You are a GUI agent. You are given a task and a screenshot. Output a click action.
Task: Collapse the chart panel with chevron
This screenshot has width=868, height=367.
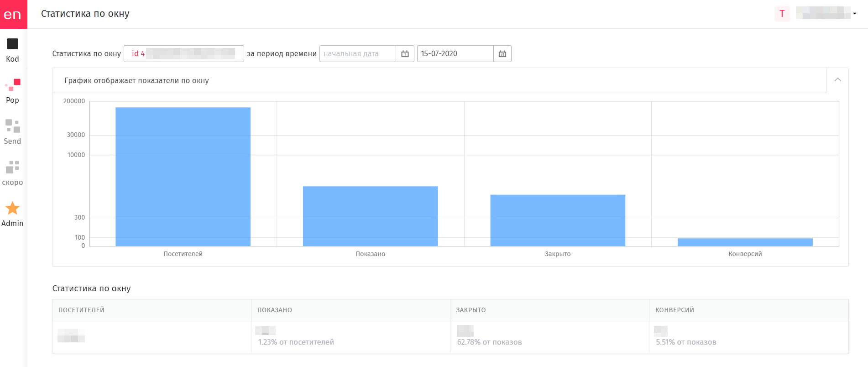[838, 80]
